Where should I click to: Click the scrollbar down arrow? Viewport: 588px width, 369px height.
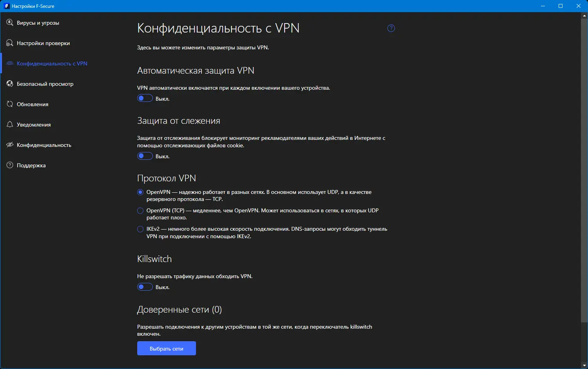pyautogui.click(x=584, y=366)
